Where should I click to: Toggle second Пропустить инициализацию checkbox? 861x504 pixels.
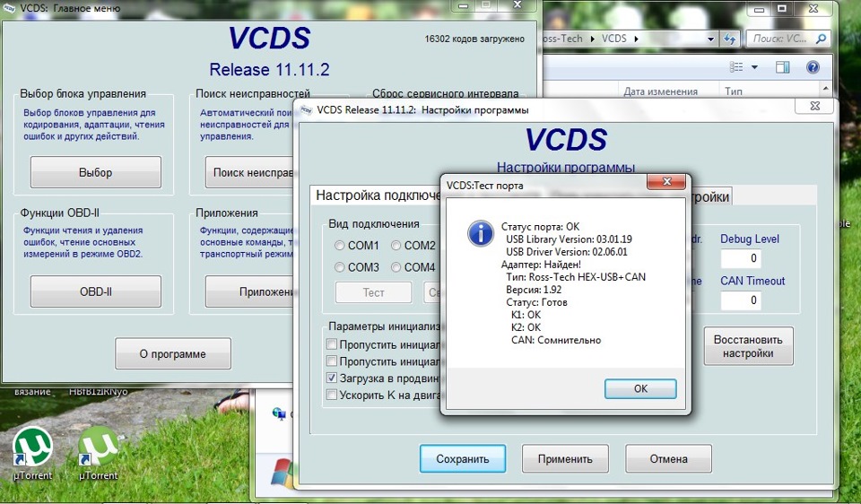[x=332, y=361]
